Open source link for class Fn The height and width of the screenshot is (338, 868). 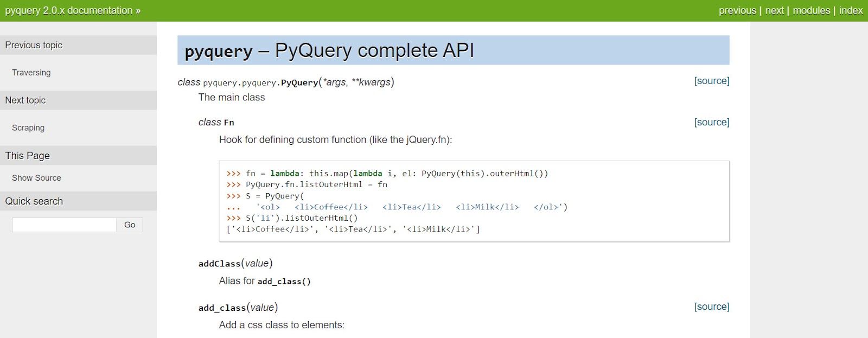coord(712,122)
